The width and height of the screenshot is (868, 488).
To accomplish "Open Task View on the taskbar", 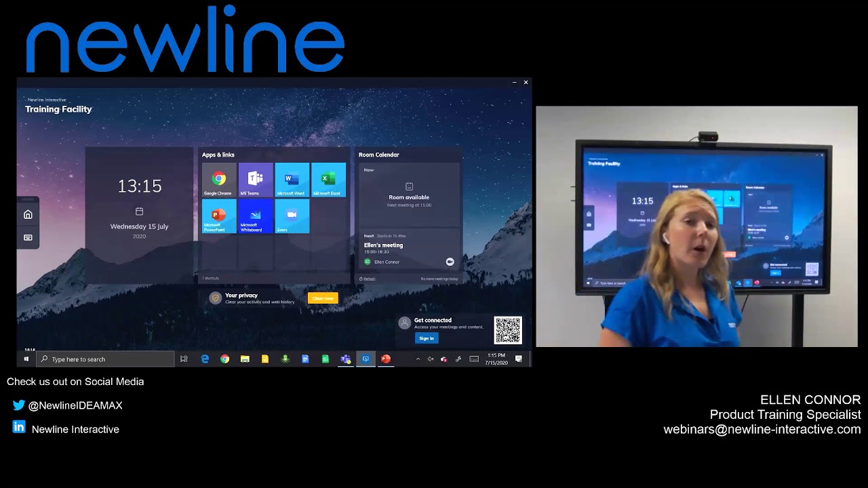I will coord(184,359).
